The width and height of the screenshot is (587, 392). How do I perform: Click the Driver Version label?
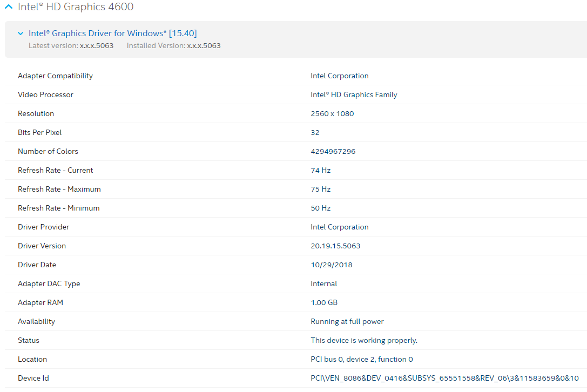coord(42,246)
